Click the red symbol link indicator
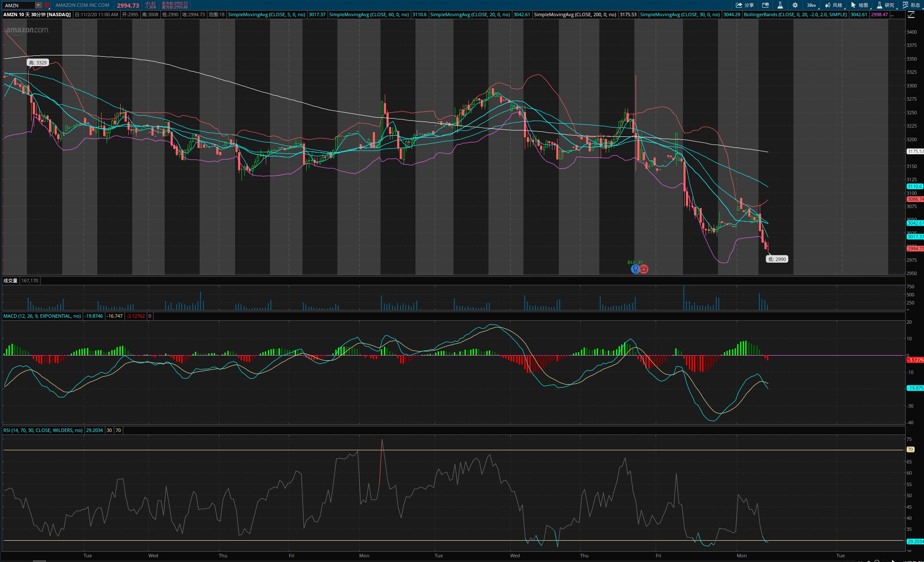924x562 pixels. pyautogui.click(x=47, y=5)
